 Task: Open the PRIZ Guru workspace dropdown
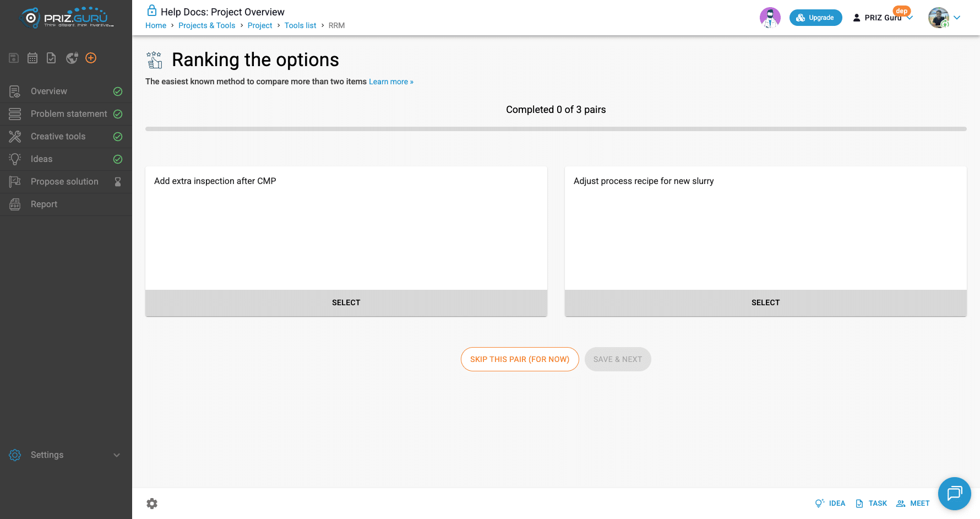(x=883, y=18)
